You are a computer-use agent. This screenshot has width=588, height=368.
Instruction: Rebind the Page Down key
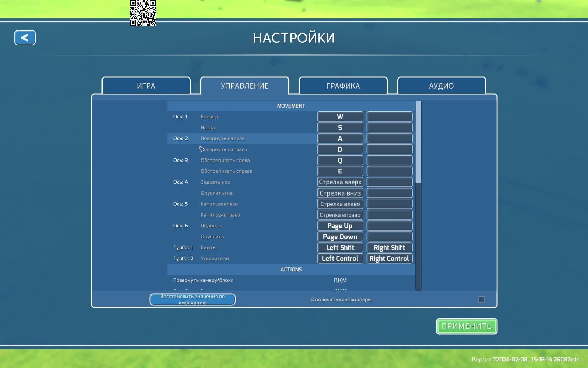tap(340, 237)
